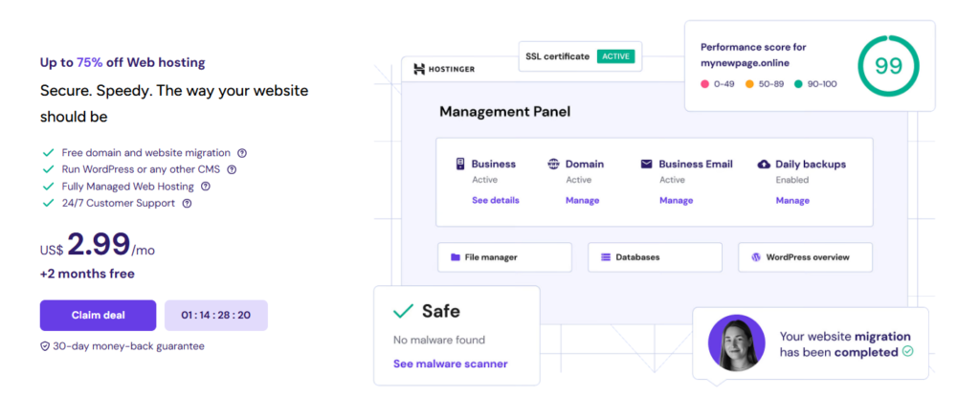This screenshot has height=397, width=980.
Task: Open the See malware scanner link
Action: coord(451,364)
